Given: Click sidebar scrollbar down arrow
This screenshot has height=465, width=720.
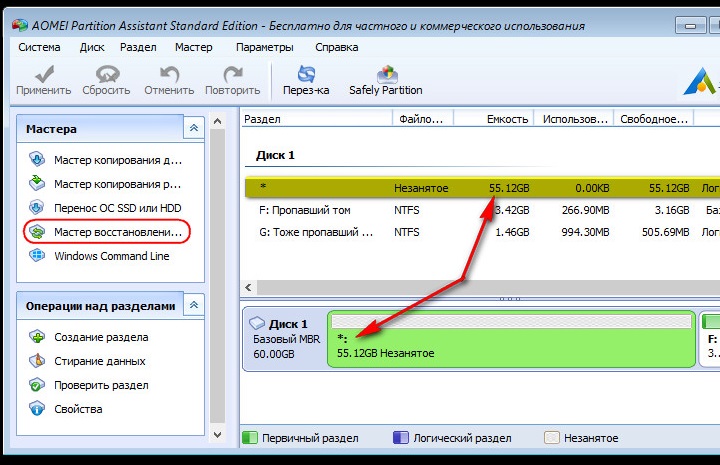Looking at the screenshot, I should click(x=218, y=434).
